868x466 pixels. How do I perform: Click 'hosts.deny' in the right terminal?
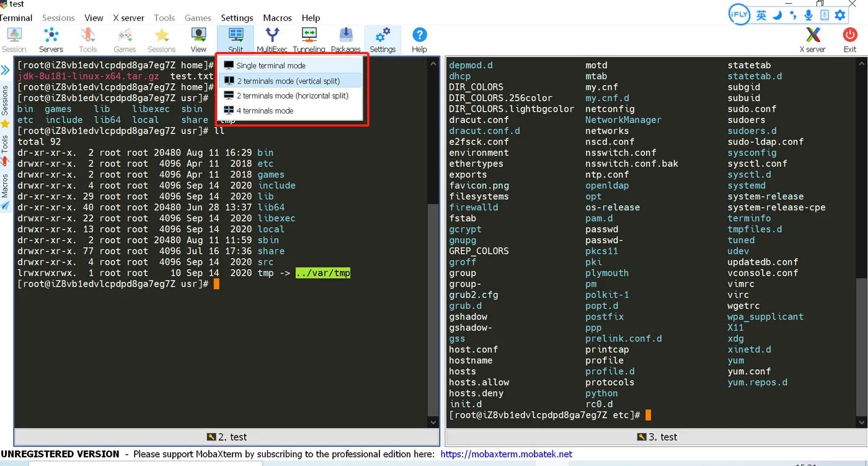click(x=476, y=393)
